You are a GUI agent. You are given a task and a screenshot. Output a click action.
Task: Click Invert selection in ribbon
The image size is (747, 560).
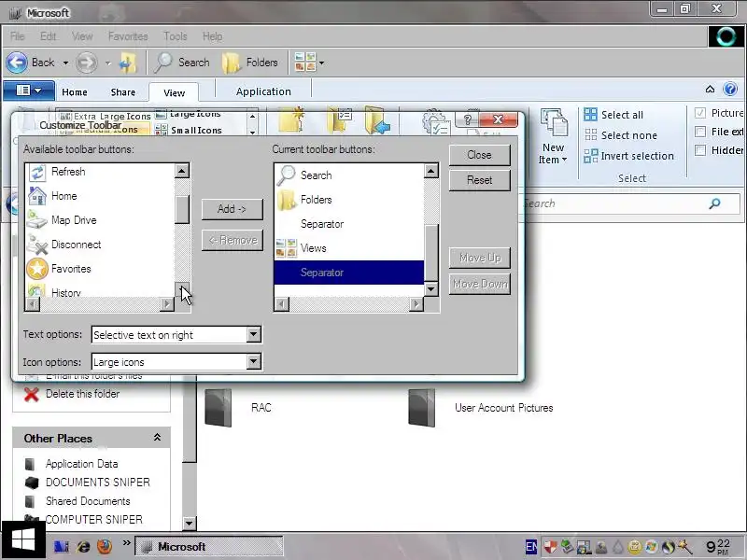[x=629, y=156]
